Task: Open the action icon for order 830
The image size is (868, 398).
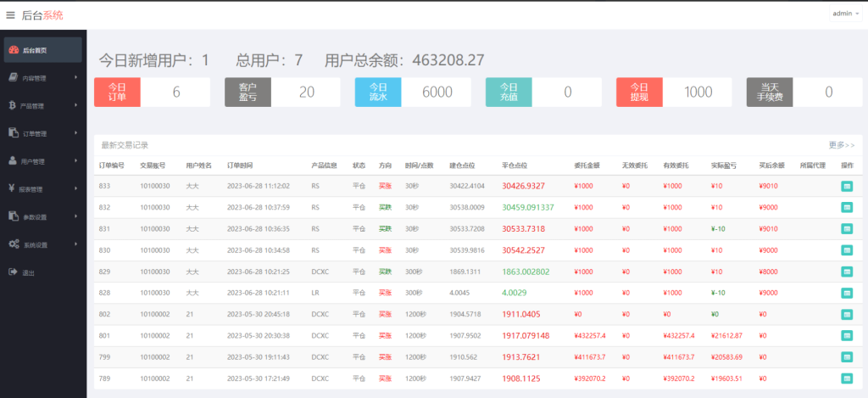Action: [x=847, y=250]
